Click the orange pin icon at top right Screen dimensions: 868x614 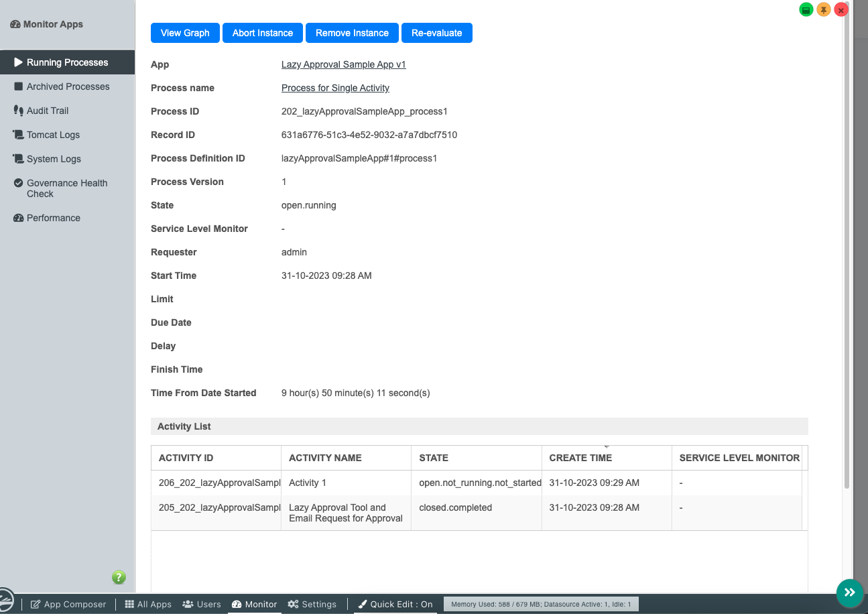coord(824,10)
